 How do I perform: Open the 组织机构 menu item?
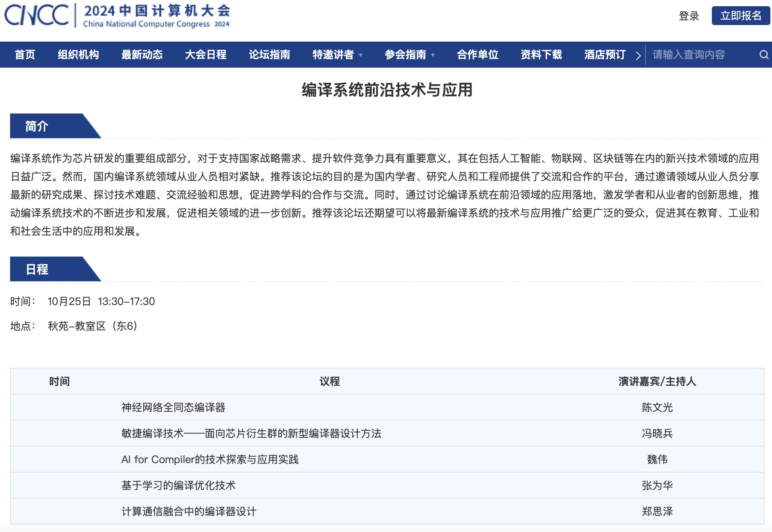point(78,55)
